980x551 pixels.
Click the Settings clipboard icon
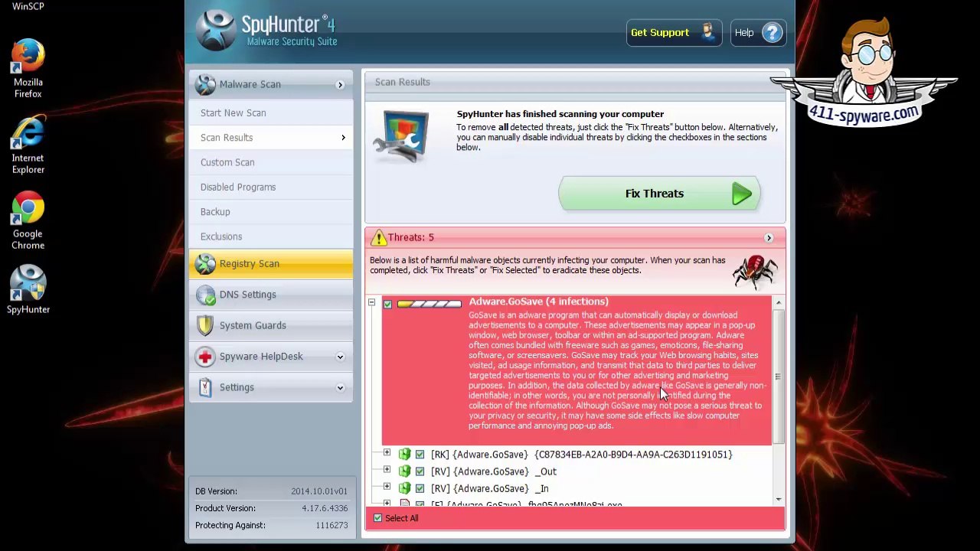[x=205, y=387]
